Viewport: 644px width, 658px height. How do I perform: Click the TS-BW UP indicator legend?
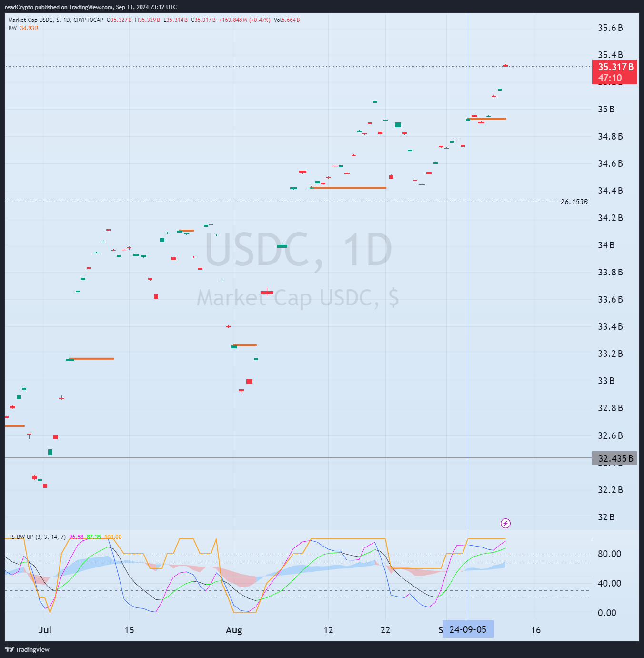[x=37, y=537]
